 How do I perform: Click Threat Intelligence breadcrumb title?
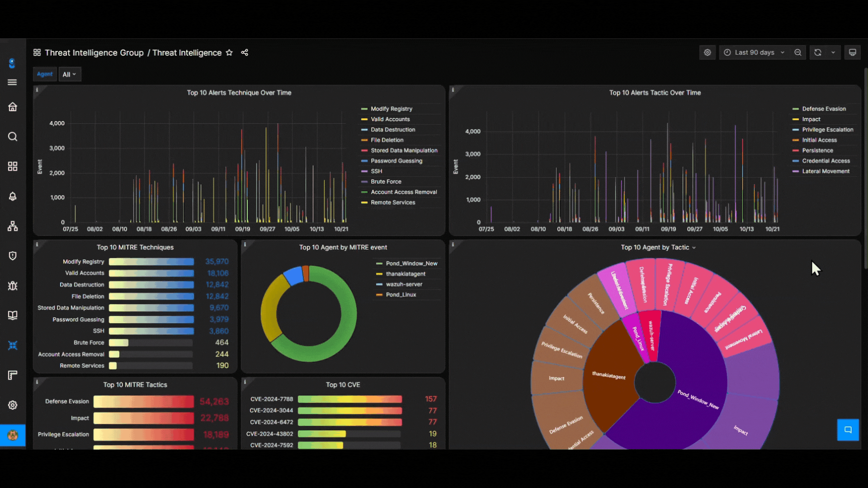point(187,53)
